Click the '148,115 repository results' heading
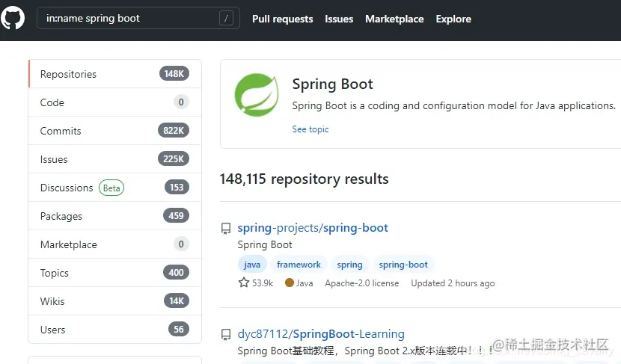This screenshot has width=621, height=364. point(305,179)
